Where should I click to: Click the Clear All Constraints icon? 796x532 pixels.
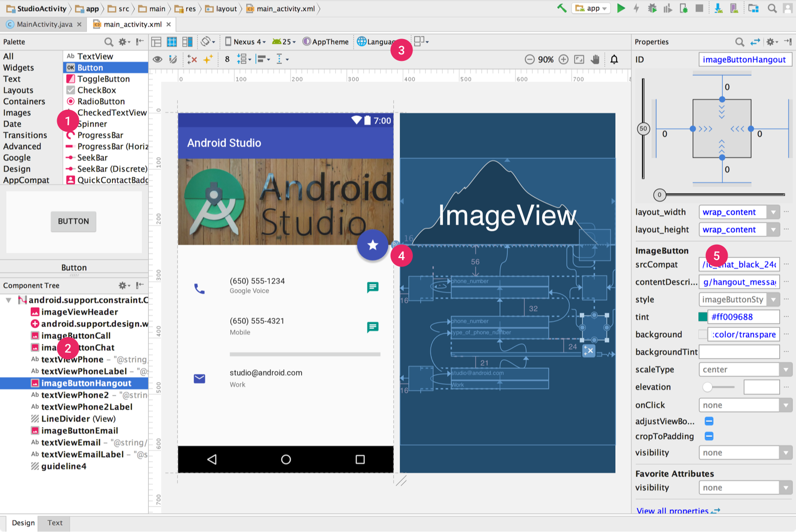192,59
